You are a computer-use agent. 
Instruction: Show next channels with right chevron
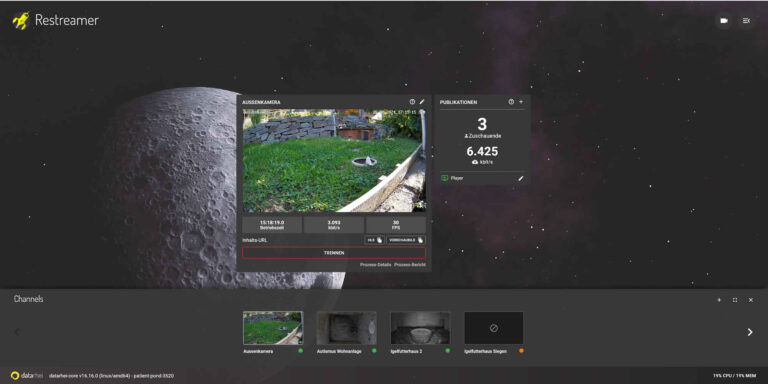click(750, 332)
